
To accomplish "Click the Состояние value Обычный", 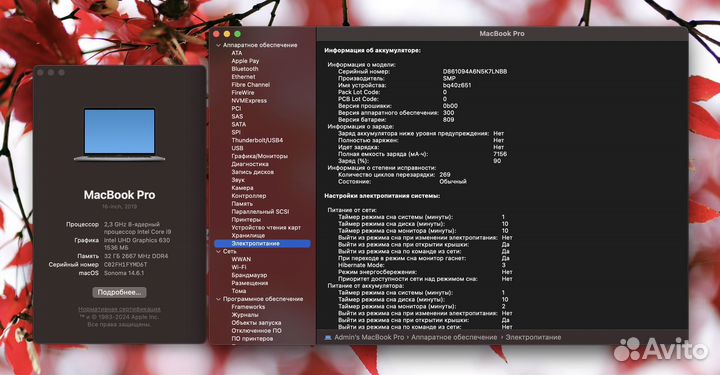I will [x=453, y=182].
